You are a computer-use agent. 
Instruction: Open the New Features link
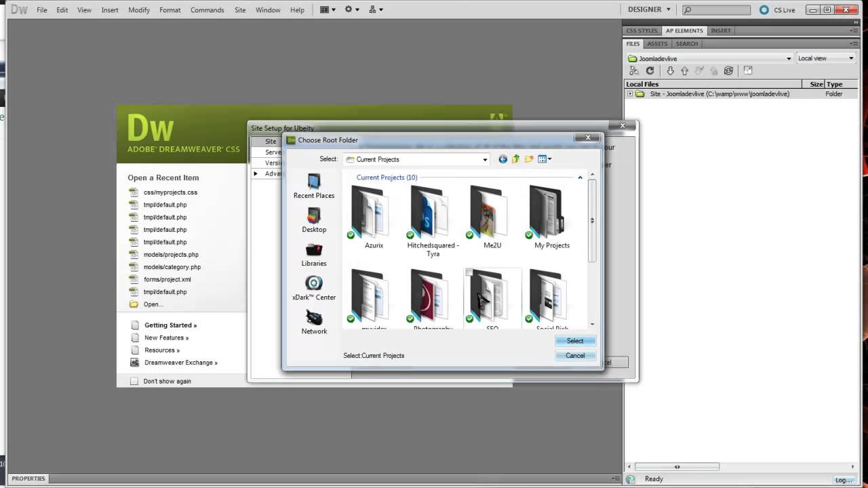tap(166, 338)
